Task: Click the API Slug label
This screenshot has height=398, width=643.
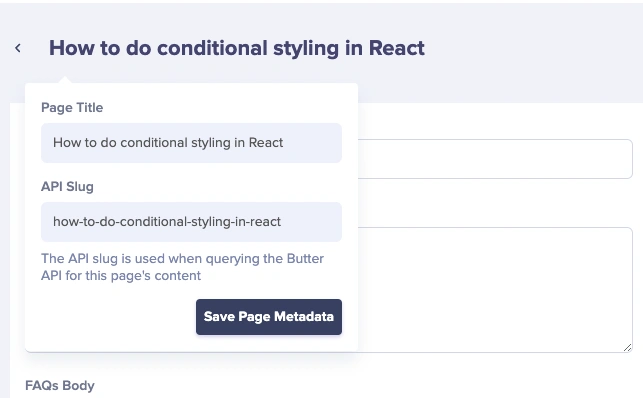Action: coord(67,186)
